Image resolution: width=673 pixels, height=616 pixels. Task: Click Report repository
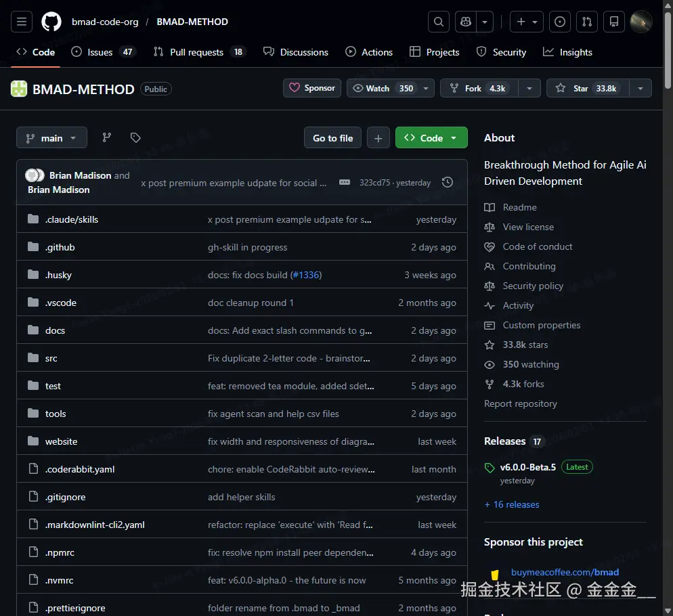[x=521, y=404]
